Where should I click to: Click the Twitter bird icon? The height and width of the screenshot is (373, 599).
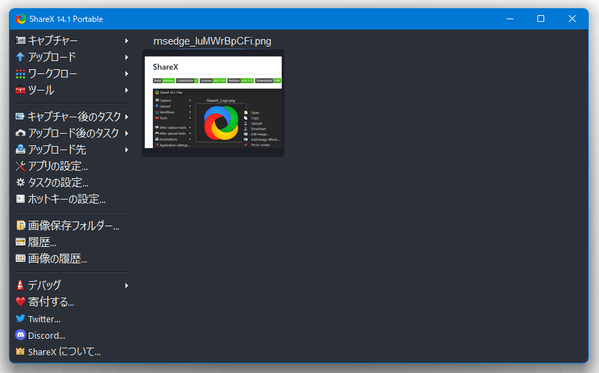20,318
